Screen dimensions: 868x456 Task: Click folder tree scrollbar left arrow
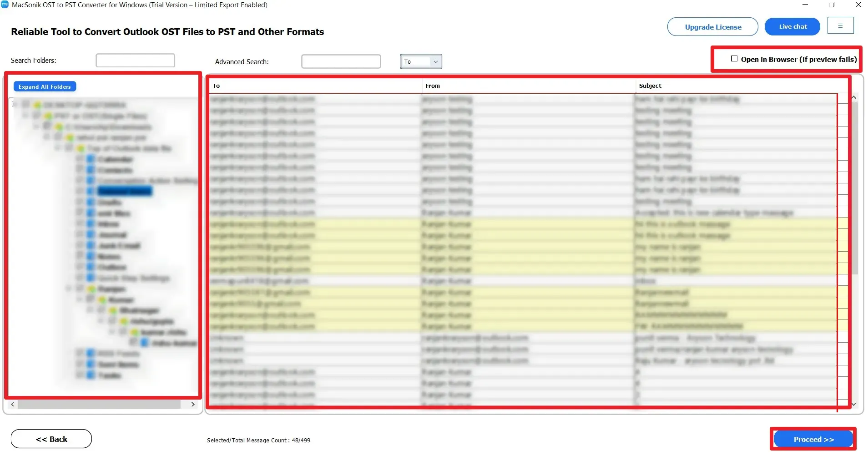[13, 404]
